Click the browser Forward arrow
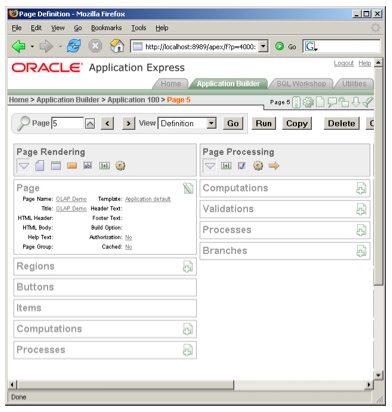The image size is (392, 412). (x=46, y=46)
